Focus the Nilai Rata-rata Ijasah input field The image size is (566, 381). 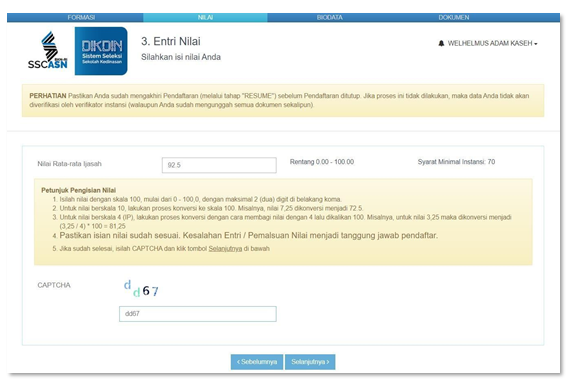[219, 165]
